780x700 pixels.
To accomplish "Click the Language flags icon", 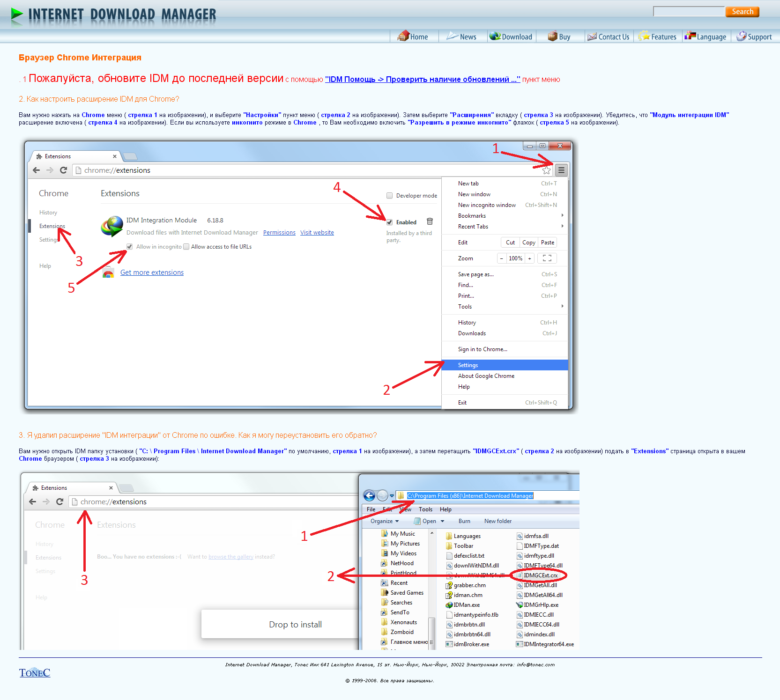I will pos(690,36).
